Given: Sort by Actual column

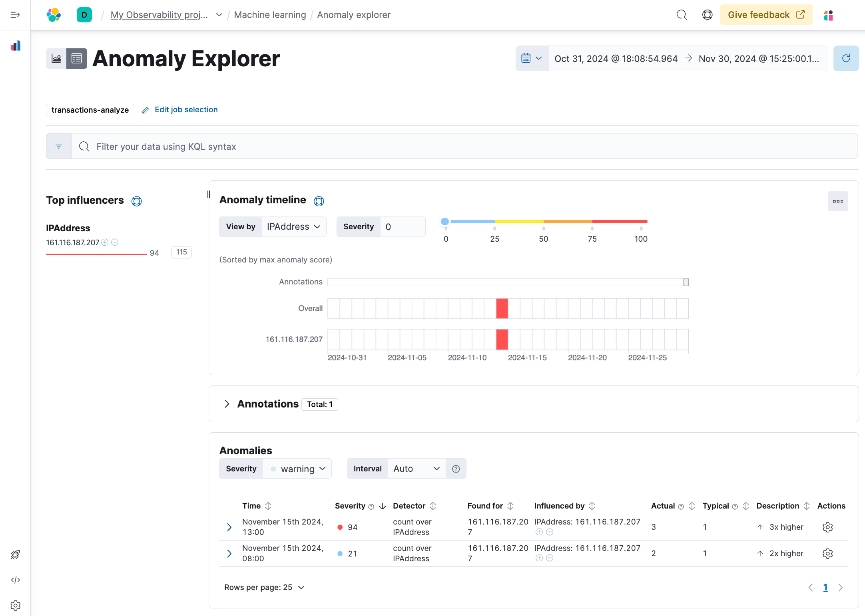Looking at the screenshot, I should pyautogui.click(x=673, y=506).
